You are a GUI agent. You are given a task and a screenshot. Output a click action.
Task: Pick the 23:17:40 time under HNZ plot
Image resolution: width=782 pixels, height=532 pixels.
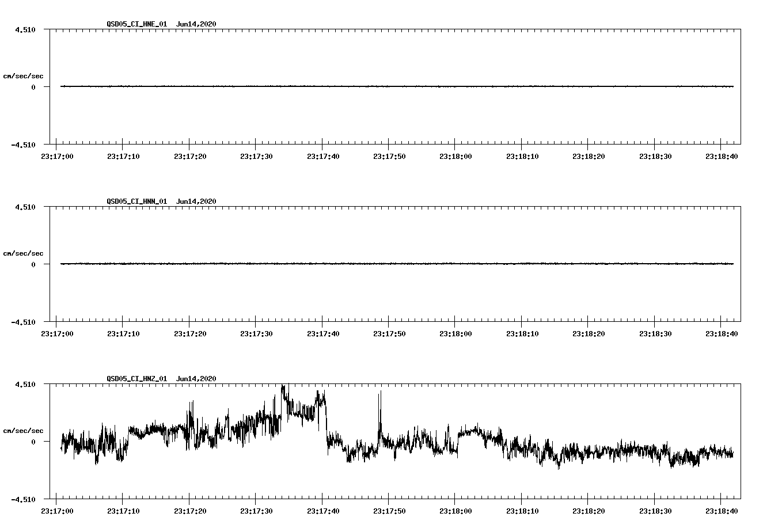pos(322,511)
